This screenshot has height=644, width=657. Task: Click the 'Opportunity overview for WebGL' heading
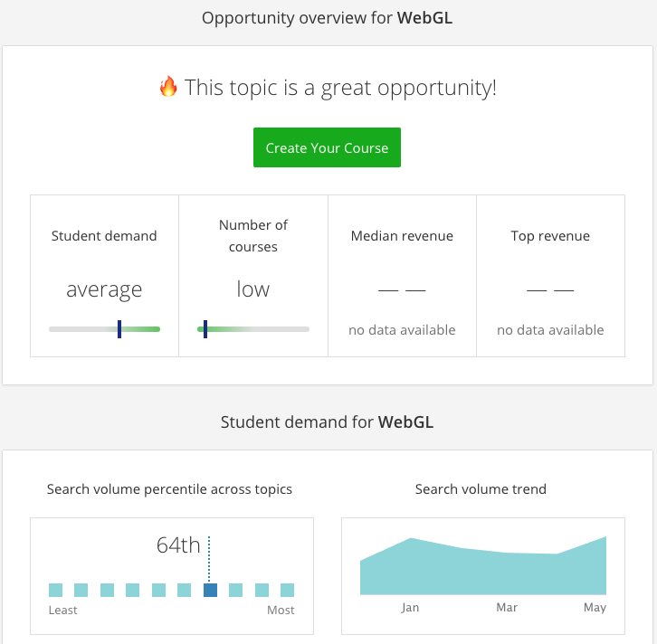tap(328, 18)
